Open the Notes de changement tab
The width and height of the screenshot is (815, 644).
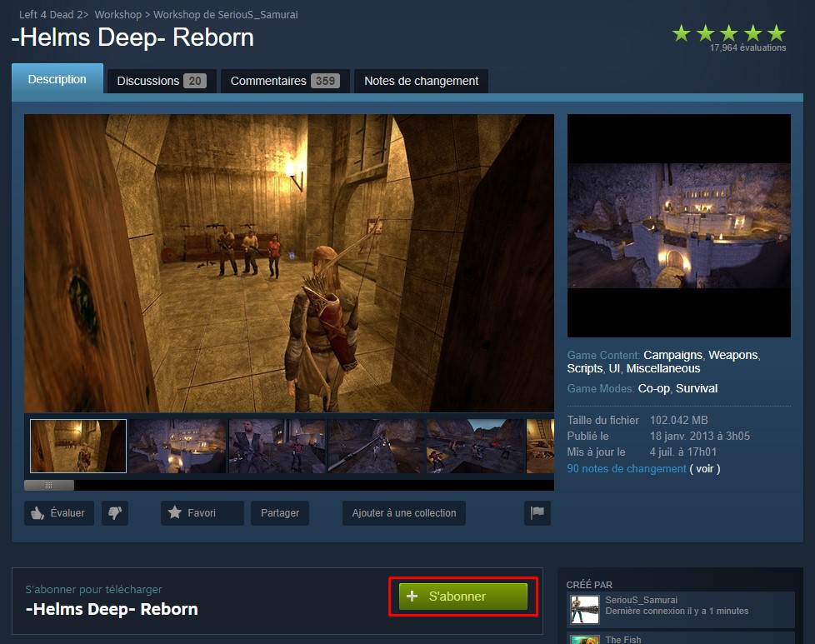pyautogui.click(x=421, y=81)
